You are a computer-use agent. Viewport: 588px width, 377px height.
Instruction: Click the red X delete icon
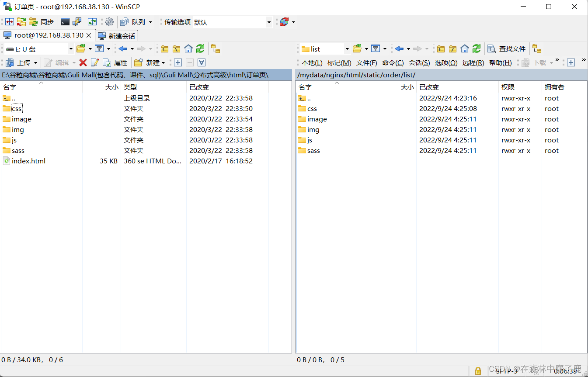[x=83, y=63]
